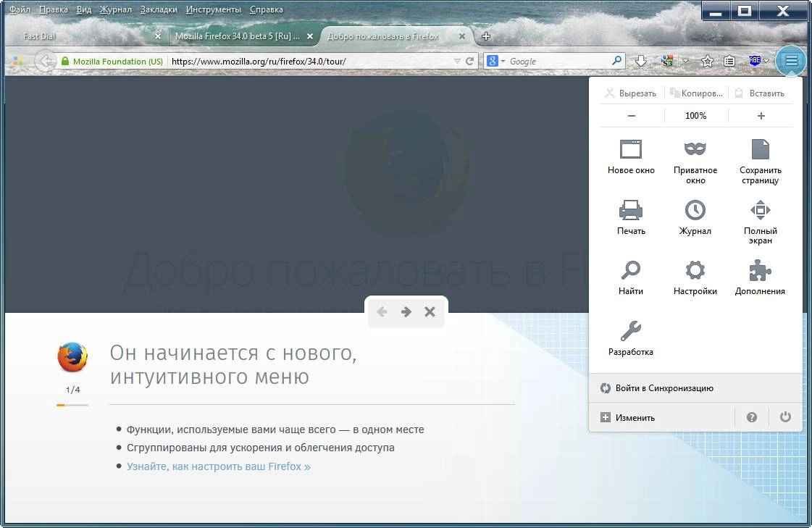Click the S3 Google translator icon
812x528 pixels.
667,61
